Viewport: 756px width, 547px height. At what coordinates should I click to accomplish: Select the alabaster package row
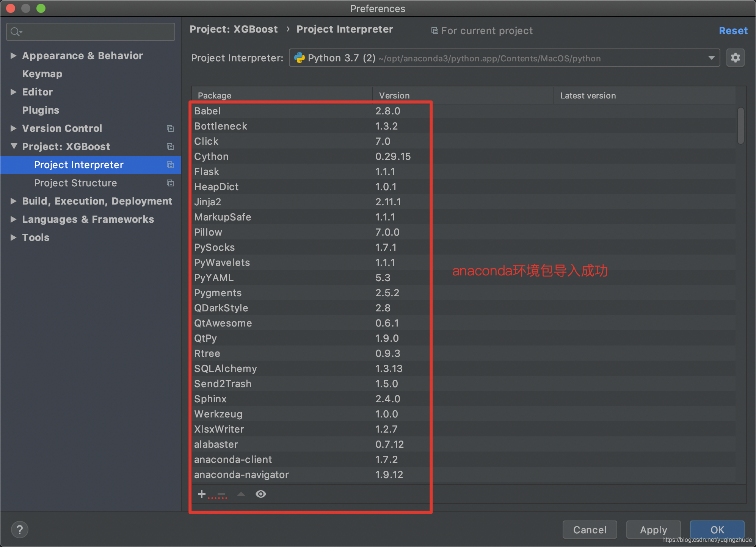[463, 444]
